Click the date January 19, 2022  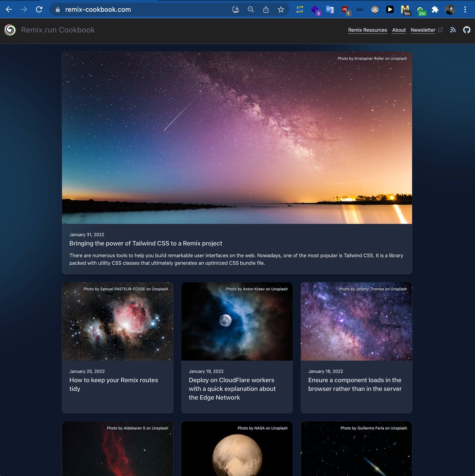pos(206,371)
